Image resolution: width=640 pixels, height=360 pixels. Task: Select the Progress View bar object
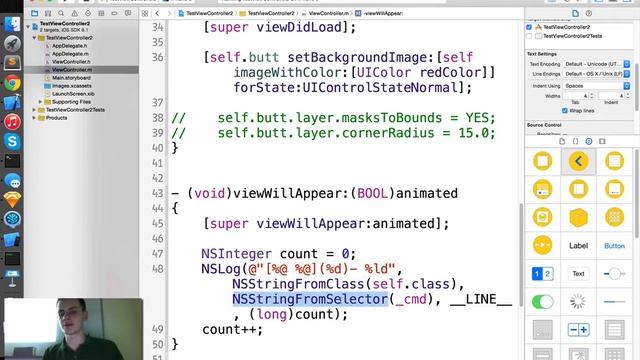coord(614,302)
